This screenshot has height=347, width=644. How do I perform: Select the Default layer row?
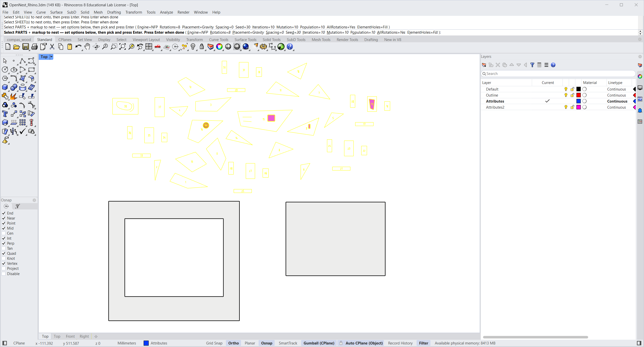558,89
